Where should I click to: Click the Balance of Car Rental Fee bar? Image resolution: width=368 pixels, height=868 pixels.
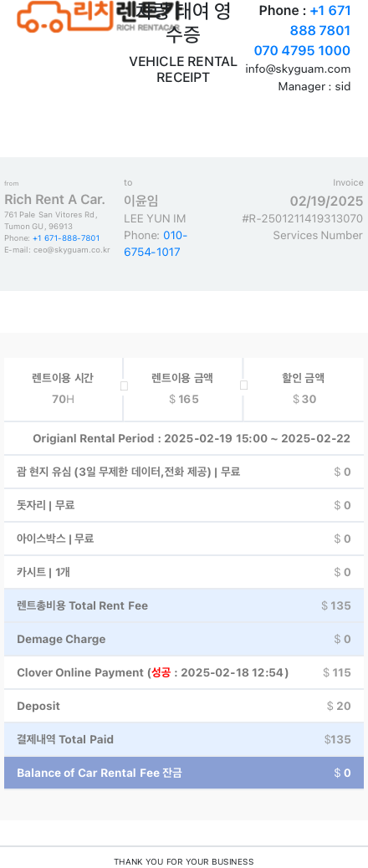[x=184, y=773]
